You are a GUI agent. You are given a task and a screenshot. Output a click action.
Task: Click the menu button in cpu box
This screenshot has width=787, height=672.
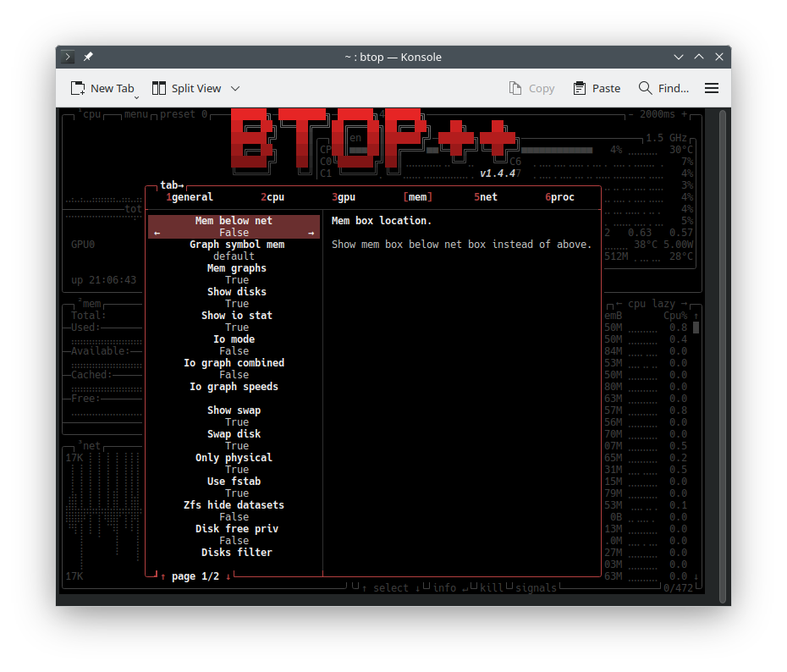point(136,114)
